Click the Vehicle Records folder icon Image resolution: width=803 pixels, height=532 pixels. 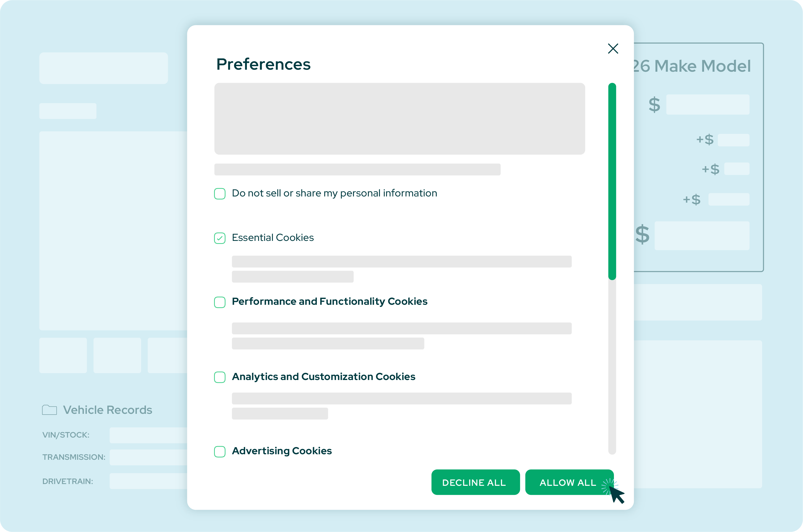click(49, 410)
